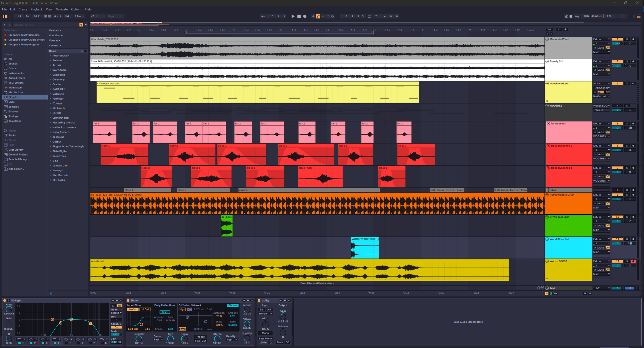Click the Tap tempo button
Image resolution: width=644 pixels, height=348 pixels.
click(28, 16)
